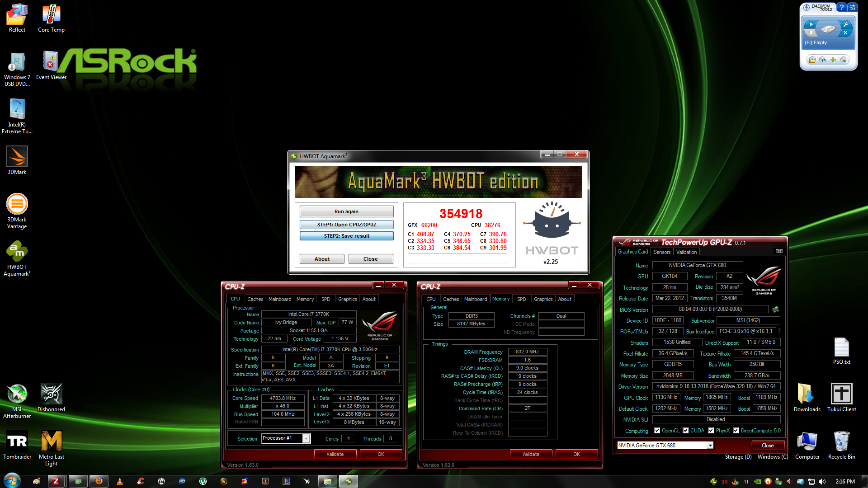Click GPU-Z screenshot camera icon
Screen dimensions: 868x488
coord(779,251)
